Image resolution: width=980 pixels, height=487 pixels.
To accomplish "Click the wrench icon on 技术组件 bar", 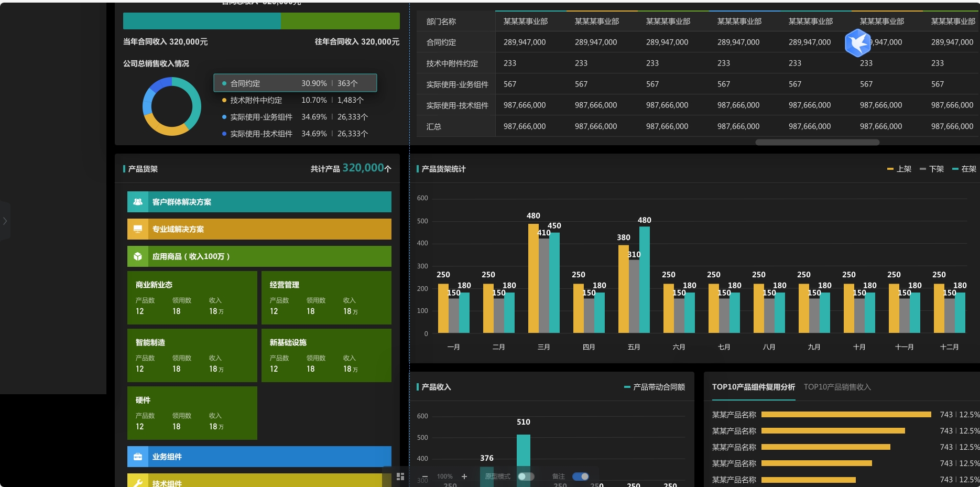I will [138, 483].
